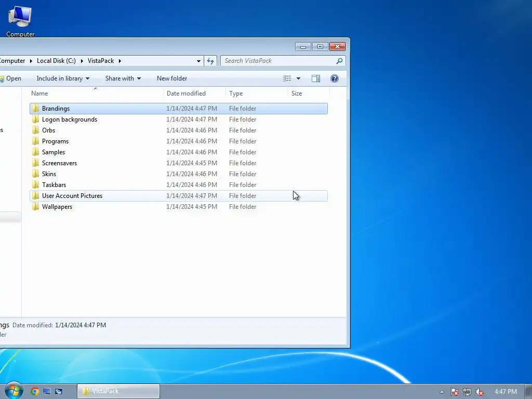Click the Logon backgrounds folder icon

tap(36, 119)
